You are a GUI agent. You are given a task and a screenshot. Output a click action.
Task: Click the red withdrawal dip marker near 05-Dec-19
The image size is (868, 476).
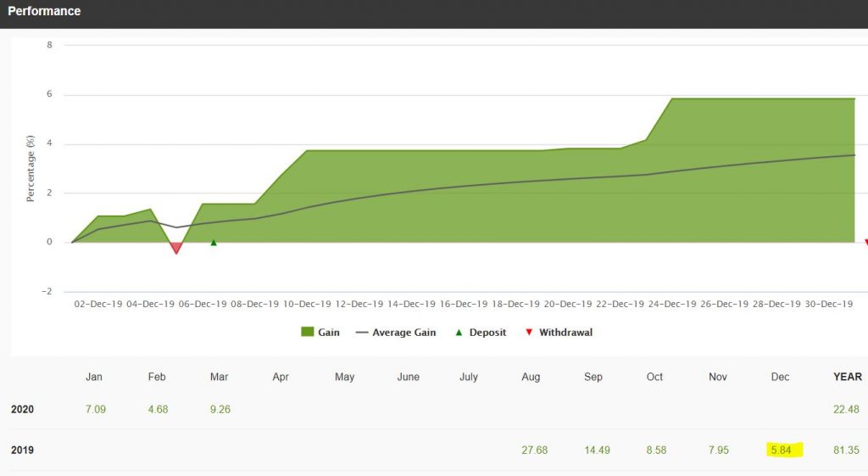click(176, 249)
